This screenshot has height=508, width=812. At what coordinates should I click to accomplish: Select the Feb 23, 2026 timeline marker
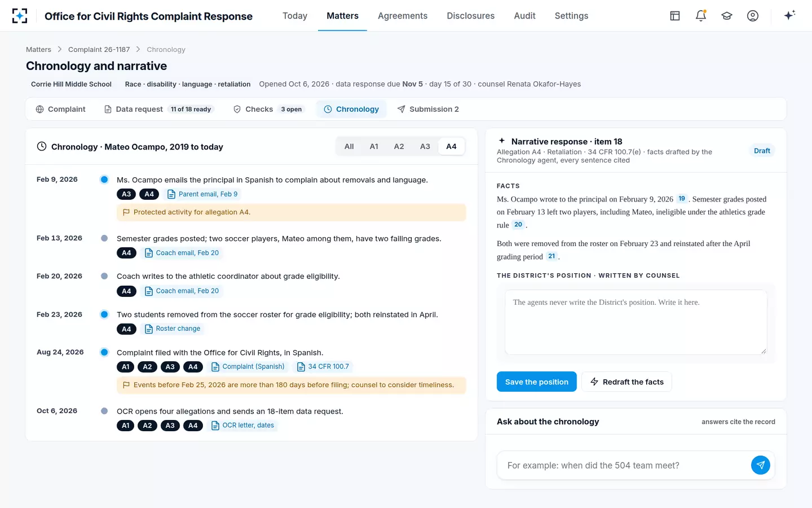point(104,314)
